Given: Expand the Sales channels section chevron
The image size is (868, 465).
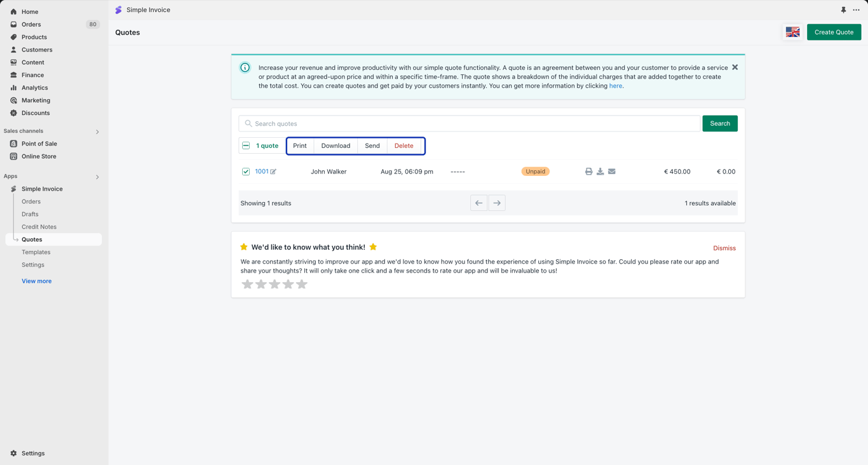Looking at the screenshot, I should click(x=97, y=131).
